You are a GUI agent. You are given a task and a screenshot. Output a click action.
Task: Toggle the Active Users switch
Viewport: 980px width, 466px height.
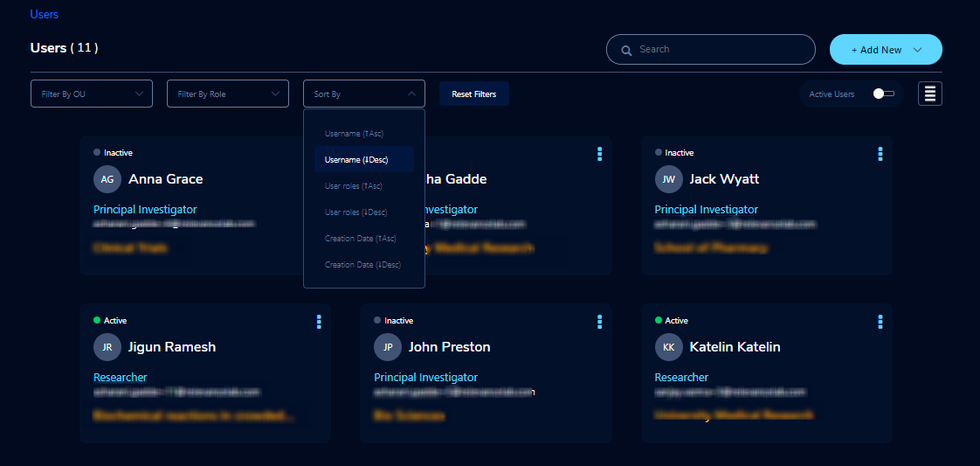(x=884, y=94)
